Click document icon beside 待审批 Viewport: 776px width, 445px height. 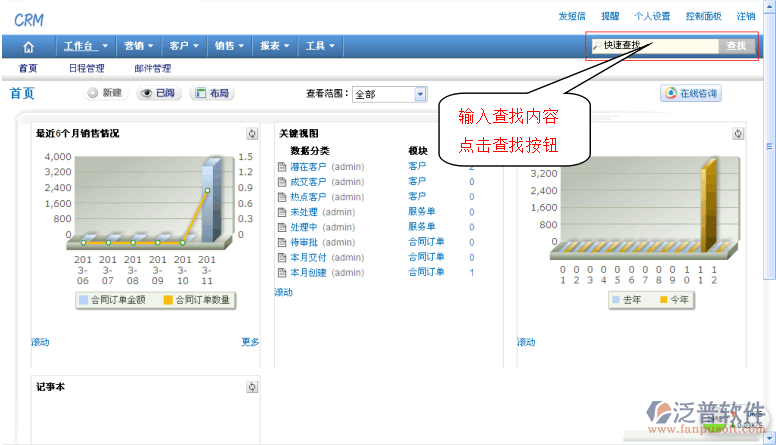coord(282,242)
